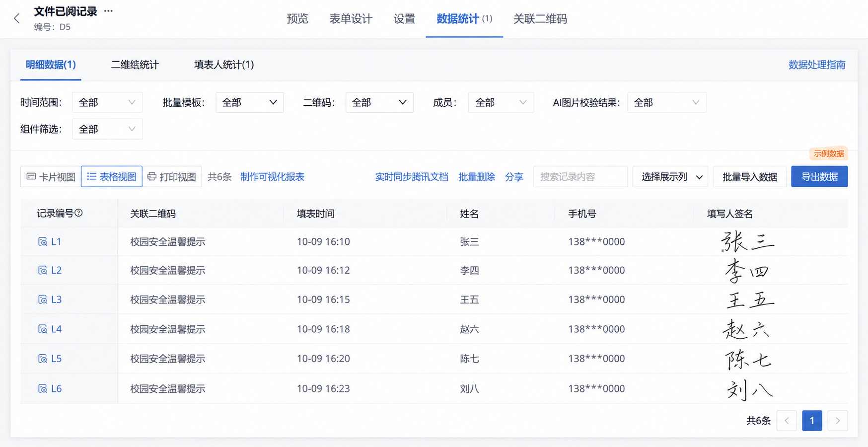Click the 填写人签名 column header

tap(730, 214)
